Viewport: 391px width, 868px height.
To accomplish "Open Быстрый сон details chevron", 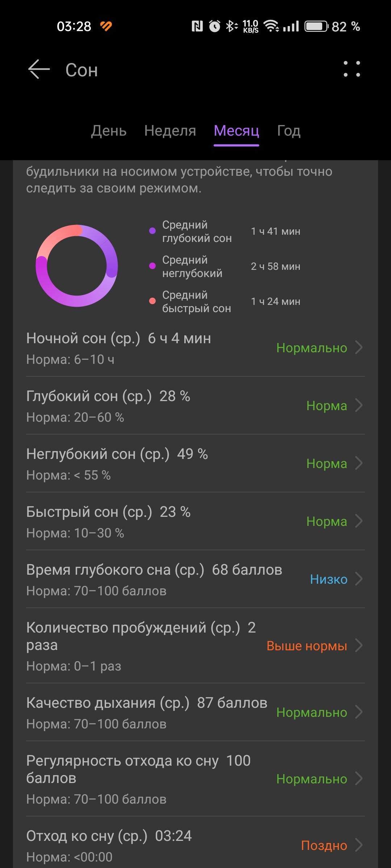I will [x=359, y=521].
